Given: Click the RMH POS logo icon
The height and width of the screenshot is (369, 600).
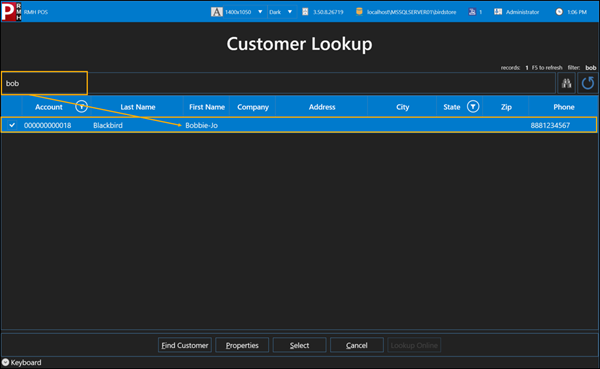Looking at the screenshot, I should click(11, 11).
